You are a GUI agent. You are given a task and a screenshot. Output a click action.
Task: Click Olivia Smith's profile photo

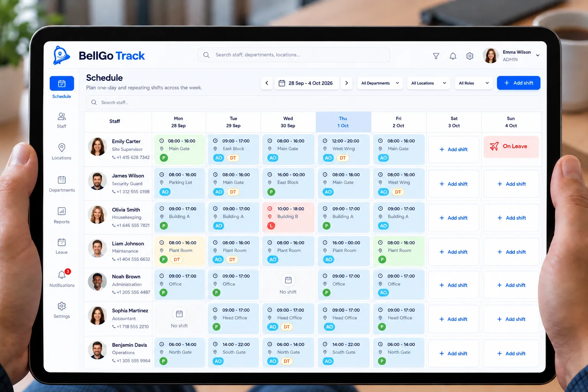pos(97,215)
